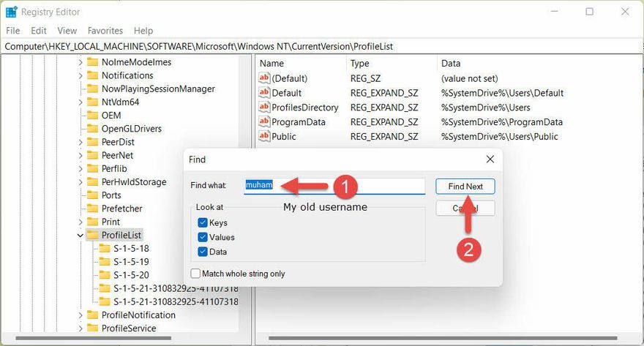644x346 pixels.
Task: Click the Find Next button
Action: 465,187
